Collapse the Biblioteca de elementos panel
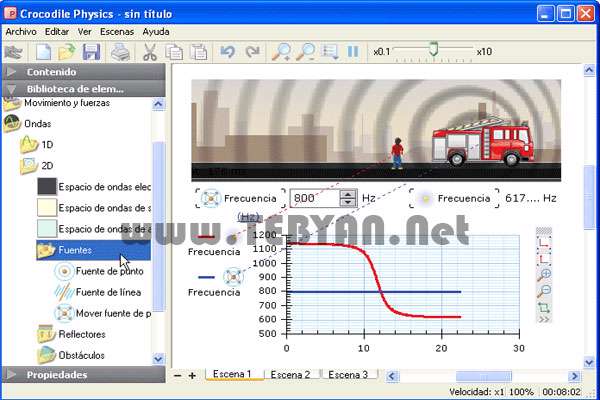The width and height of the screenshot is (600, 400). coord(83,89)
